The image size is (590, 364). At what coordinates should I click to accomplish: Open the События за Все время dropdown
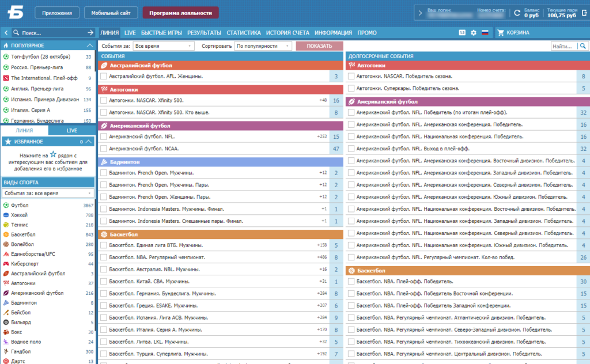coord(163,46)
